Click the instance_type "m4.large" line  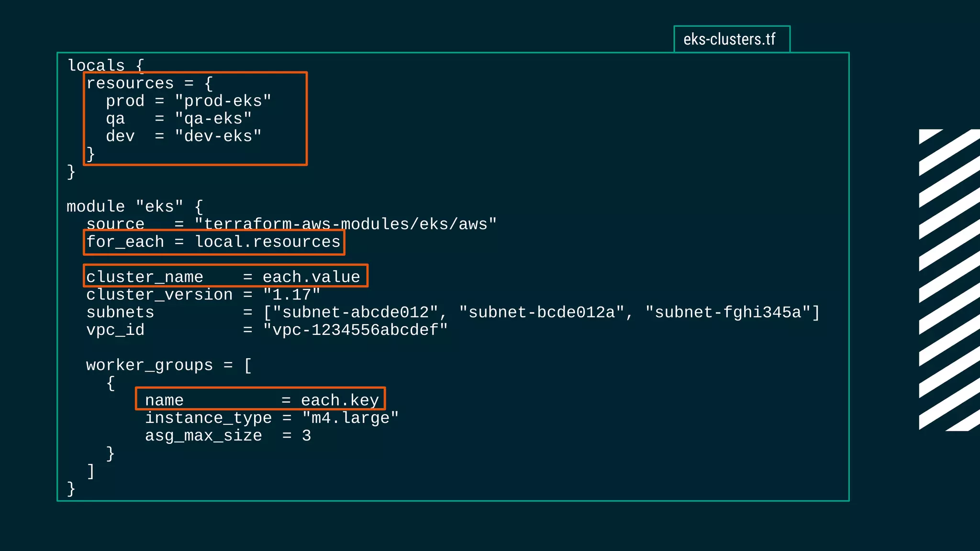point(272,418)
